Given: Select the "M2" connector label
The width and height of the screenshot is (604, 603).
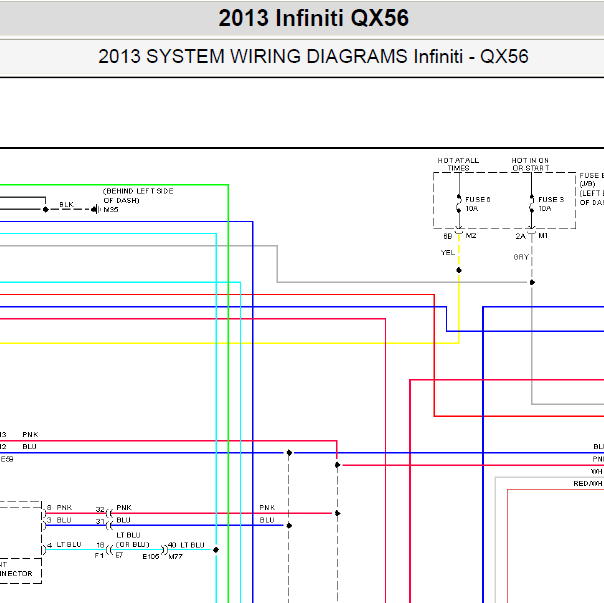Looking at the screenshot, I should pos(471,235).
